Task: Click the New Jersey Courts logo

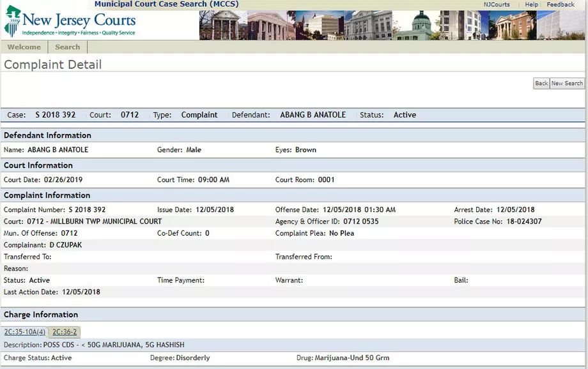Action: (70, 22)
